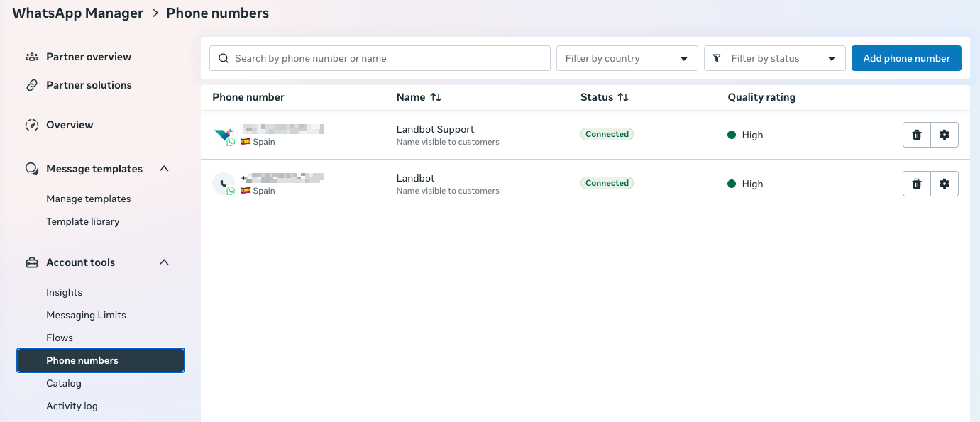Click the Landbot phone avatar icon
980x422 pixels.
coord(223,184)
